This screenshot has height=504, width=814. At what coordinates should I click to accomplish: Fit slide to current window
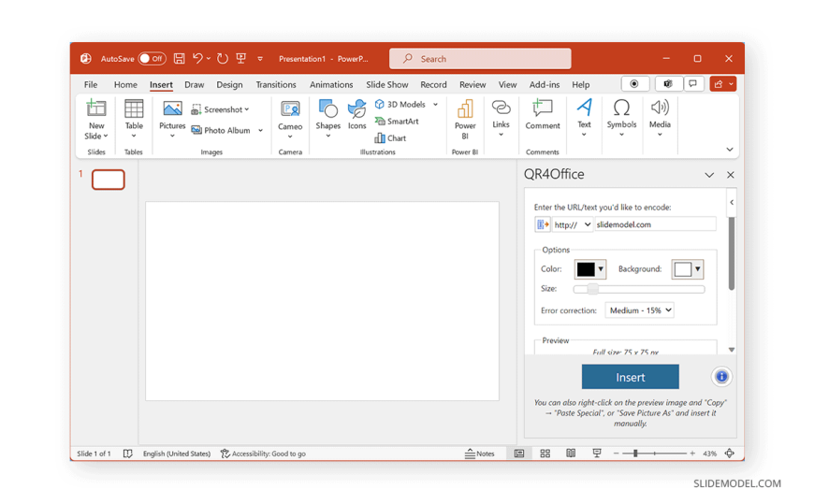click(x=730, y=454)
